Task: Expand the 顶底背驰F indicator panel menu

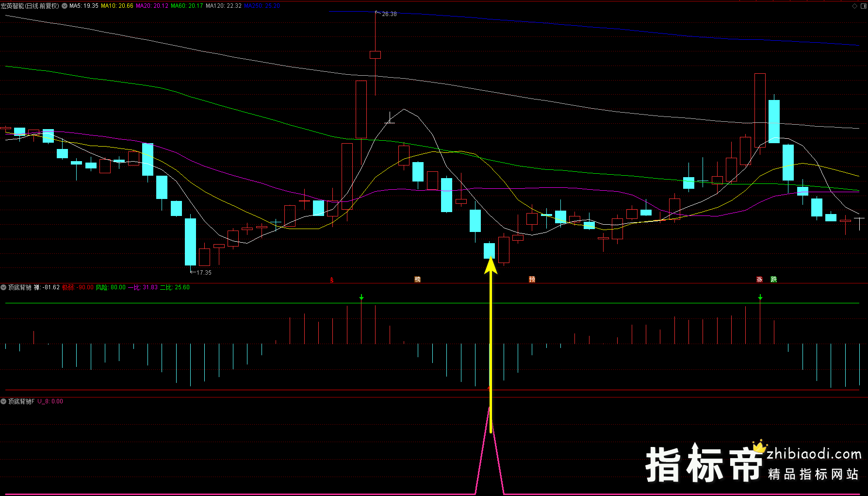Action: coord(3,401)
